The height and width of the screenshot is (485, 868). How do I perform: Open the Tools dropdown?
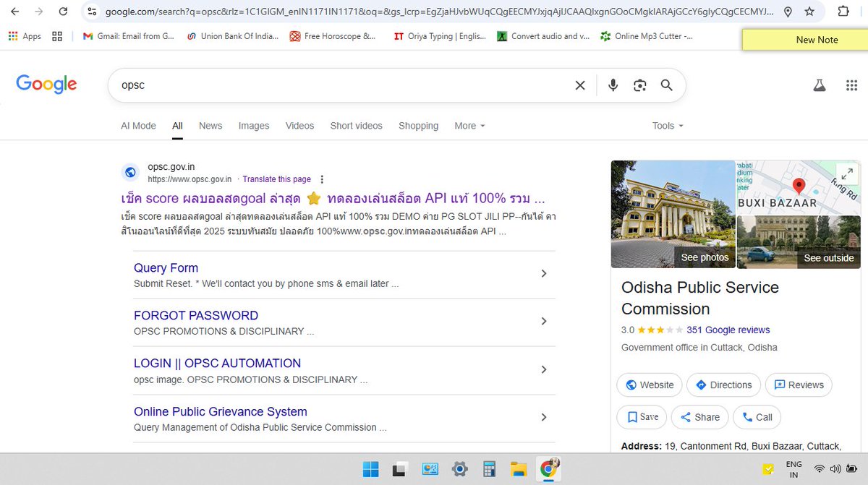point(668,126)
